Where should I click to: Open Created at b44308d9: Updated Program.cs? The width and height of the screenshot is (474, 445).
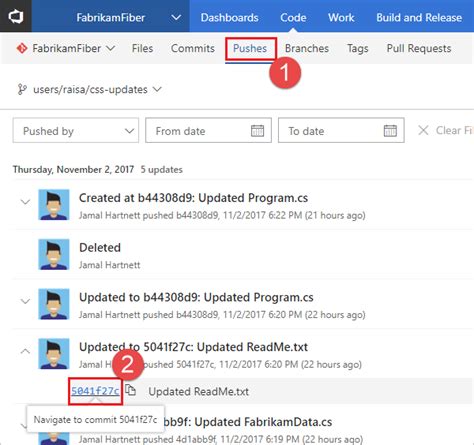tap(193, 198)
